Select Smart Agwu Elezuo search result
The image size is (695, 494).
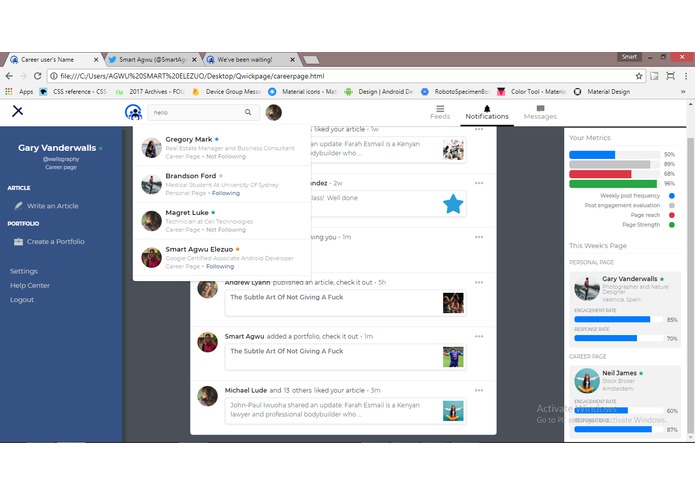pyautogui.click(x=222, y=258)
